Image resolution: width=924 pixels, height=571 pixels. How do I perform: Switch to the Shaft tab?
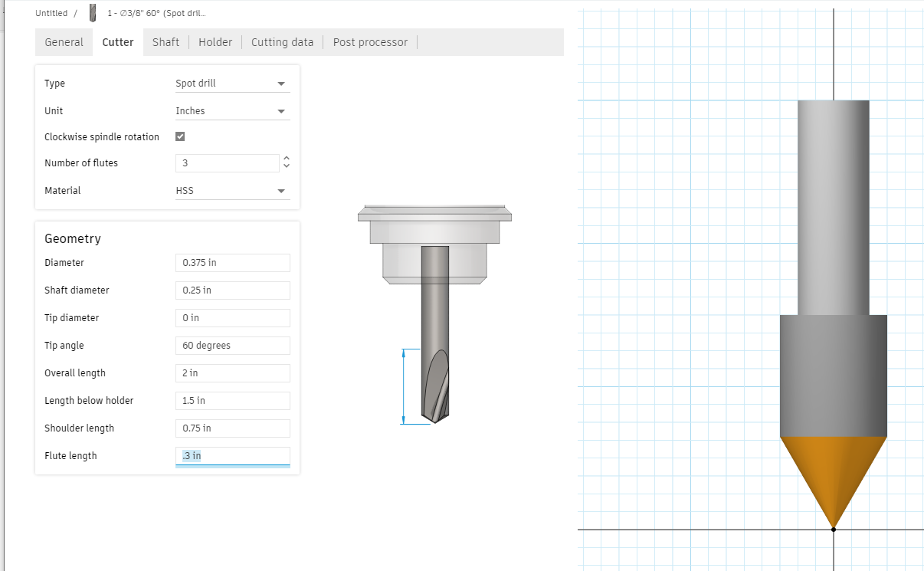(165, 42)
